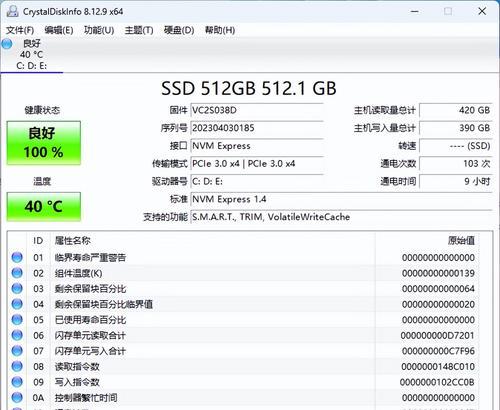Click the serial number field 202304030185
Viewport: 500px width, 410px height.
tap(257, 128)
